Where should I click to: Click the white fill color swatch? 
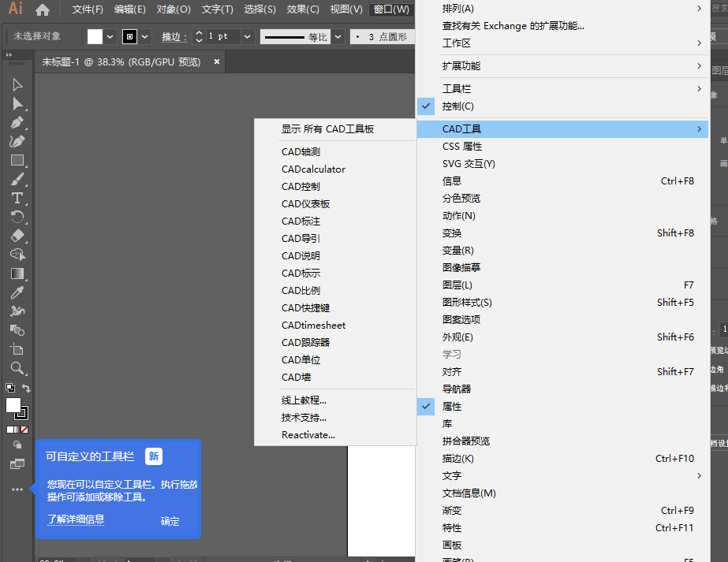(x=95, y=37)
